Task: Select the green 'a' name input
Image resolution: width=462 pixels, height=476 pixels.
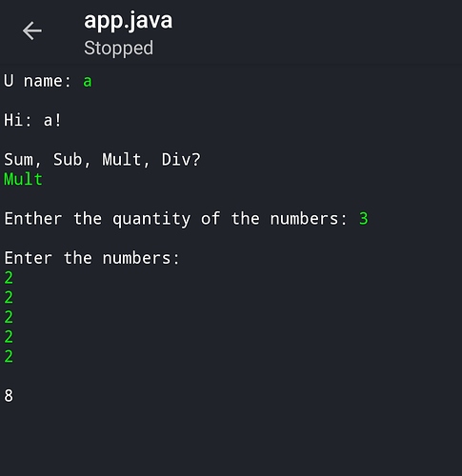Action: [88, 82]
